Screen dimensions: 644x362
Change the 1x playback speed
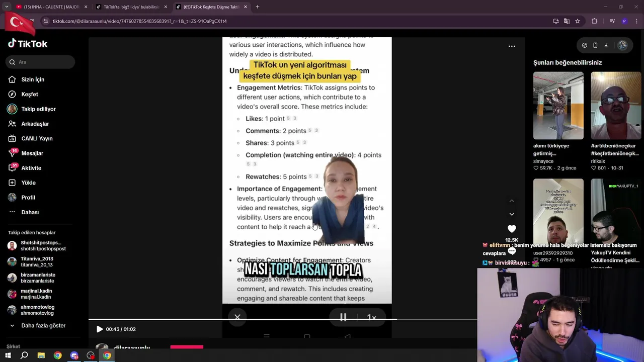click(x=371, y=317)
